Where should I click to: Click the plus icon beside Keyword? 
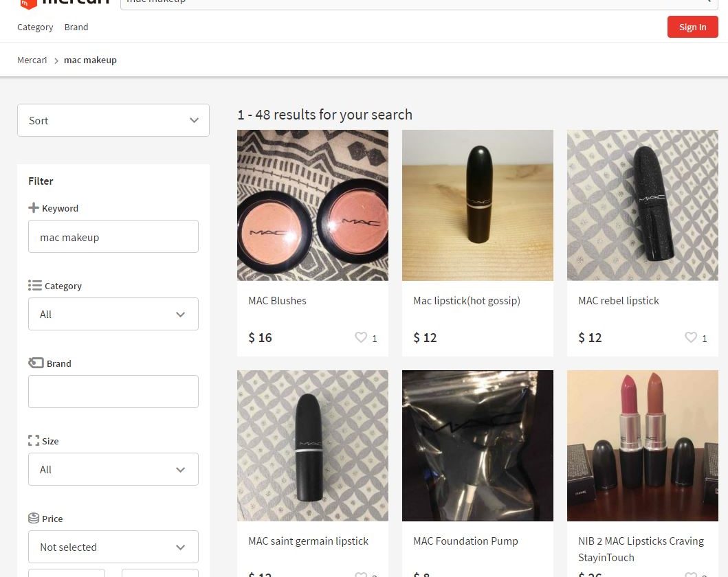click(34, 208)
